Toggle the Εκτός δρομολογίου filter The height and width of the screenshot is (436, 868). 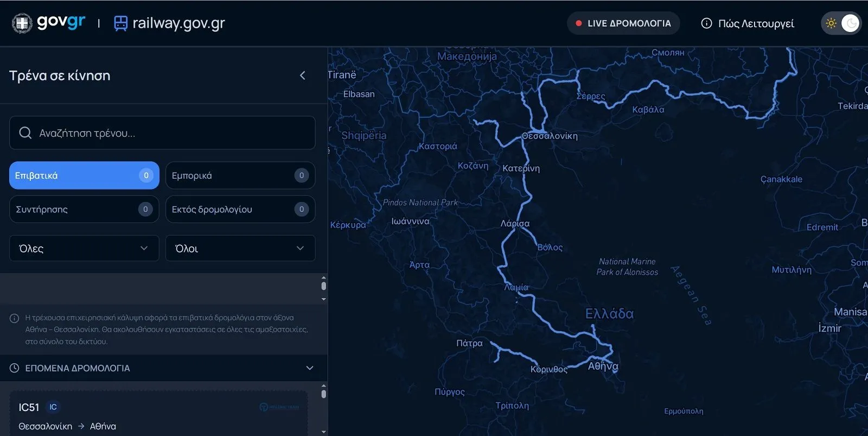tap(240, 209)
